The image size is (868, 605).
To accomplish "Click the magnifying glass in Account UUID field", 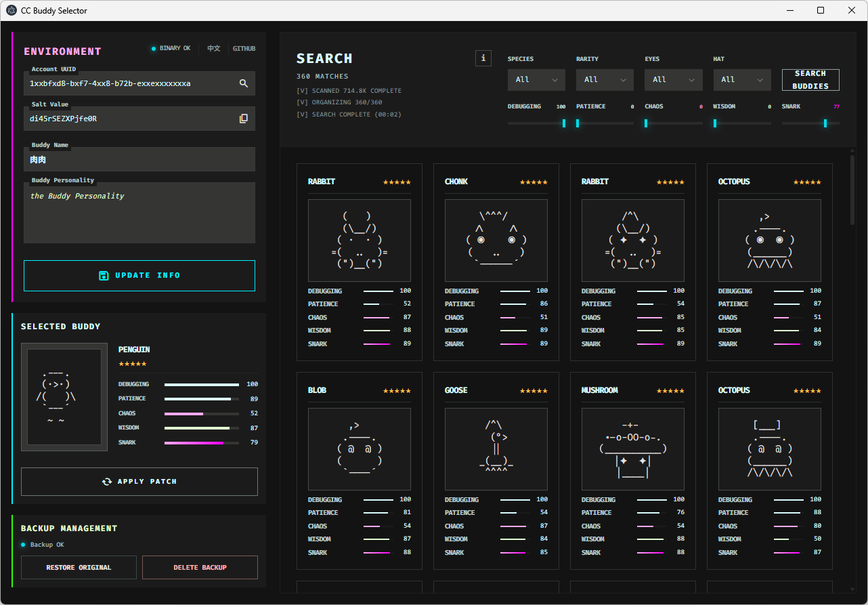I will (x=243, y=83).
